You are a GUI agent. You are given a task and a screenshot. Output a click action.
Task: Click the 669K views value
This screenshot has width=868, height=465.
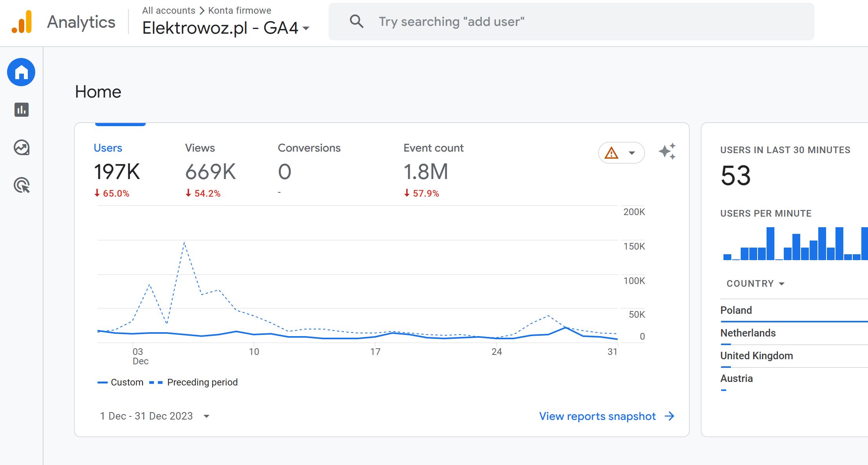[x=210, y=172]
